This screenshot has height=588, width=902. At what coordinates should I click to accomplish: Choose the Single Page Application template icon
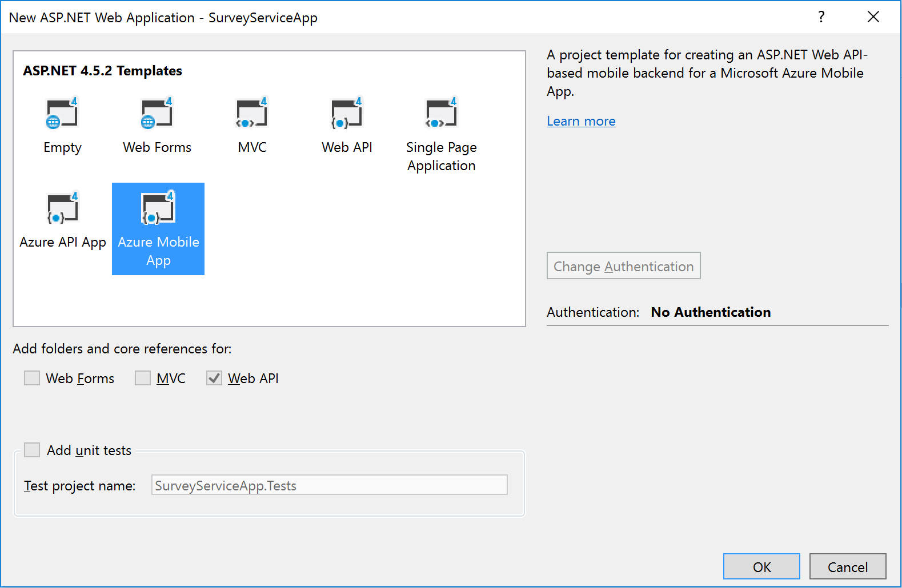(441, 113)
